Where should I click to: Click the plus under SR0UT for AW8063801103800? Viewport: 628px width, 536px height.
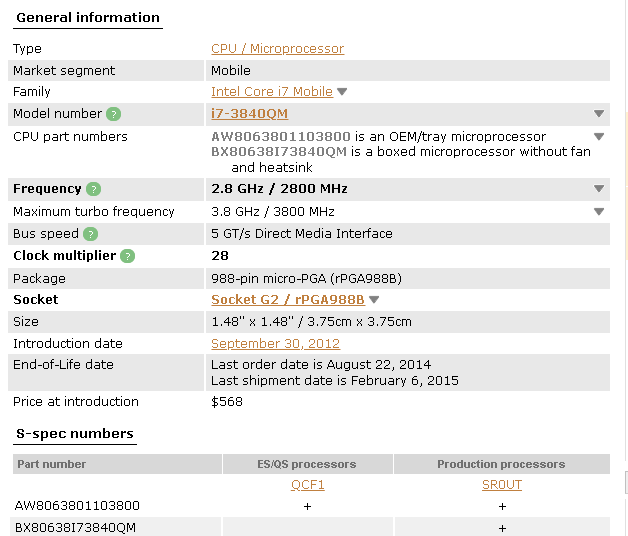coord(502,507)
